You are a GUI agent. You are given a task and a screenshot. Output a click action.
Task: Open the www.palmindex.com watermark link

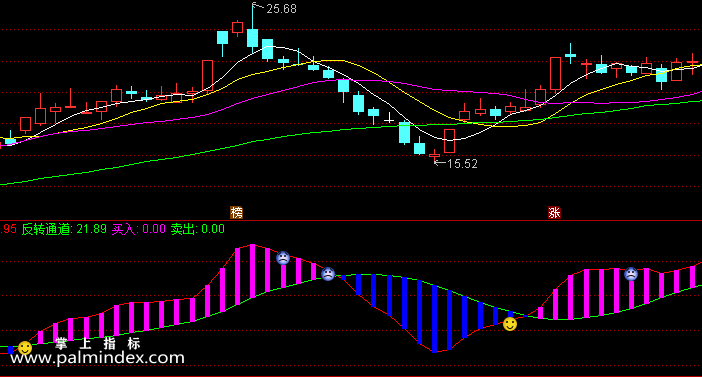point(97,358)
